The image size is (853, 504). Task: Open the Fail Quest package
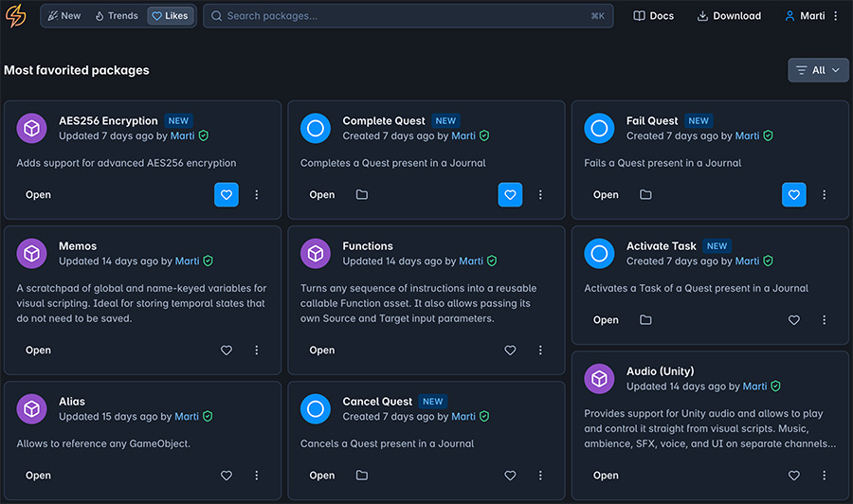tap(606, 194)
